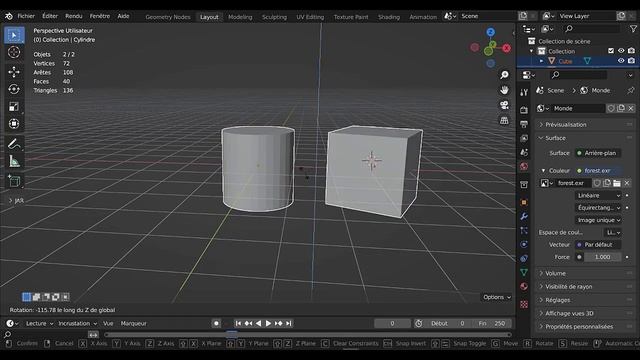Select the 3D Cursor tool

click(14, 52)
